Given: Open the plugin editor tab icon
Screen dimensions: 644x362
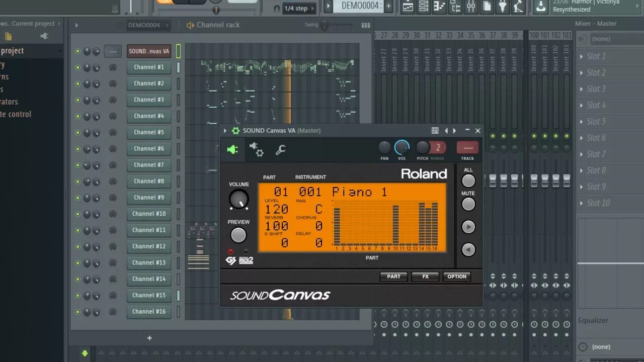Looking at the screenshot, I should 232,149.
